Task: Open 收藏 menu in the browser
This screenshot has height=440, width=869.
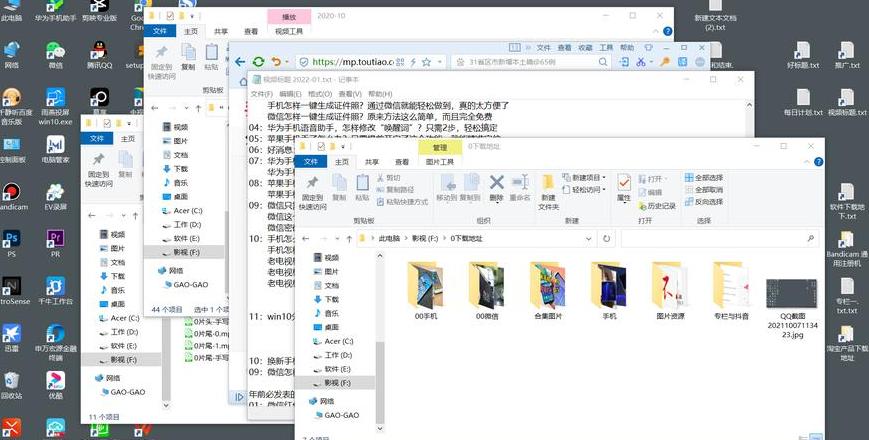Action: tap(585, 48)
